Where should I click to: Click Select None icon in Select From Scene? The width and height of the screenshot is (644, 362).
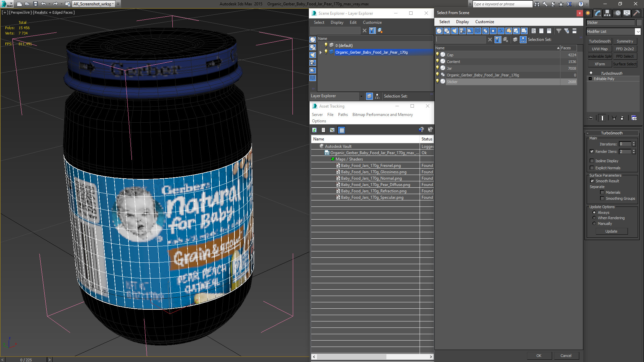(x=541, y=31)
